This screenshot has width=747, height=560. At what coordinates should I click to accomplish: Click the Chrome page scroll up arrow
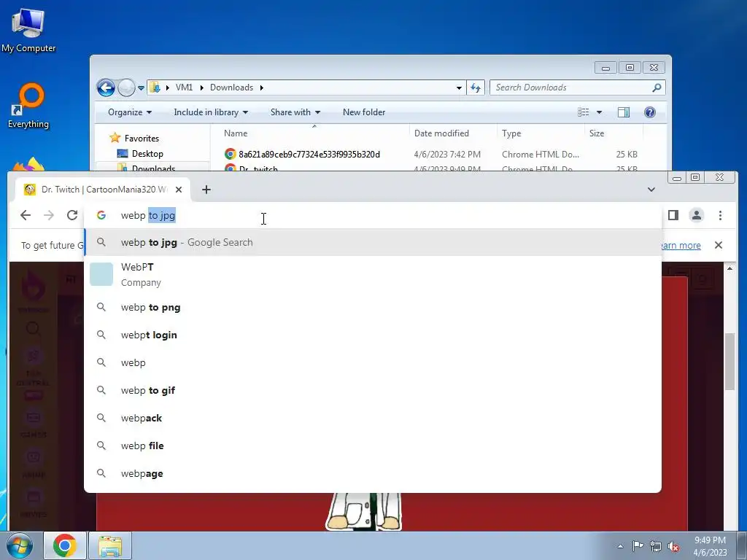point(729,268)
